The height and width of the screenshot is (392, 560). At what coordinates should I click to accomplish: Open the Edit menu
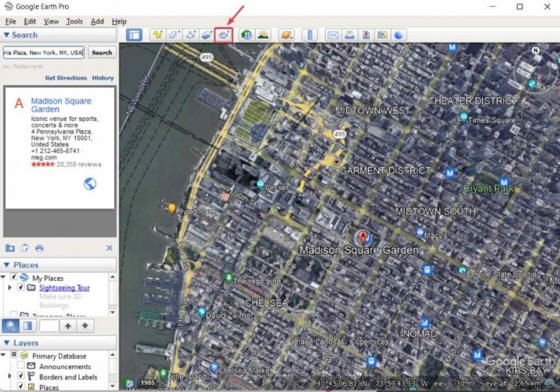point(29,22)
